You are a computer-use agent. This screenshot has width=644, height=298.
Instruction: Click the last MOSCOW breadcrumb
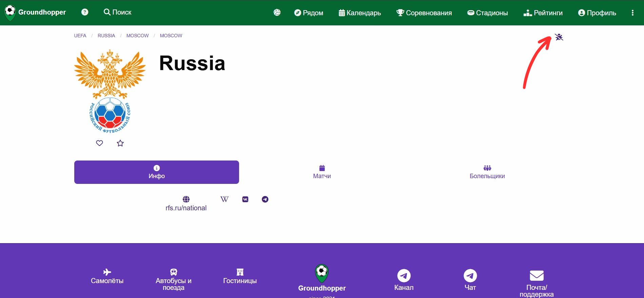point(171,36)
